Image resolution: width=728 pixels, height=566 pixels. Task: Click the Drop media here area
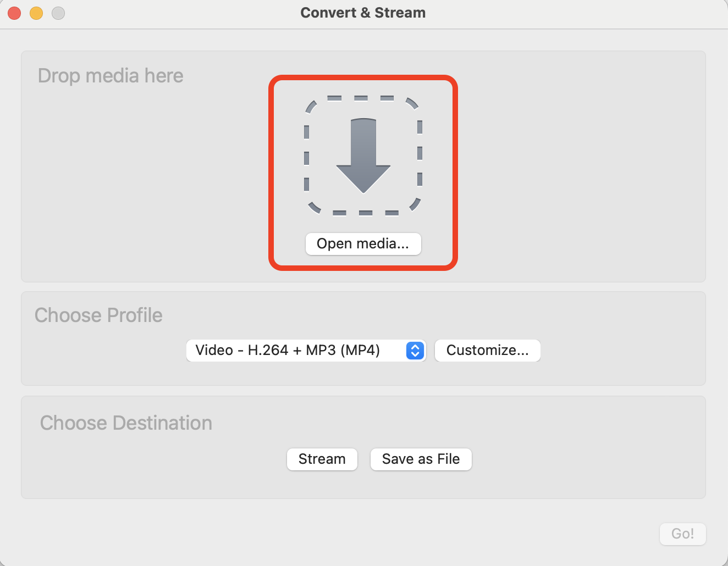pyautogui.click(x=110, y=76)
